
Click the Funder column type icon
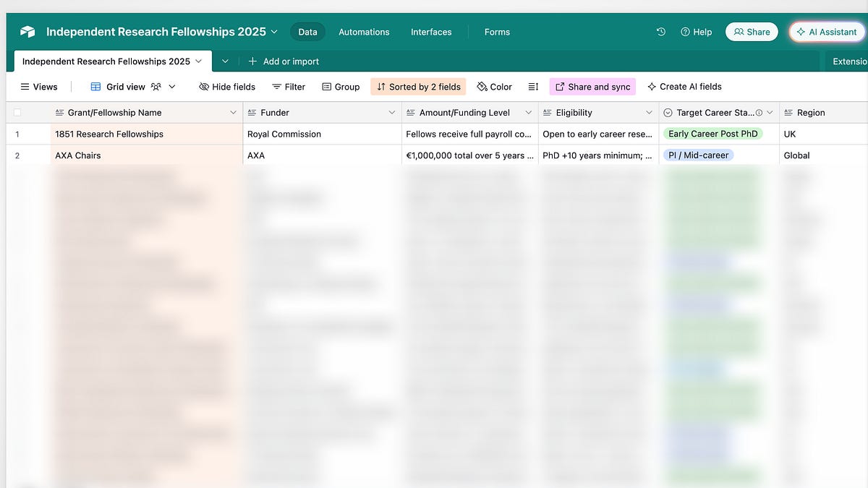[252, 113]
